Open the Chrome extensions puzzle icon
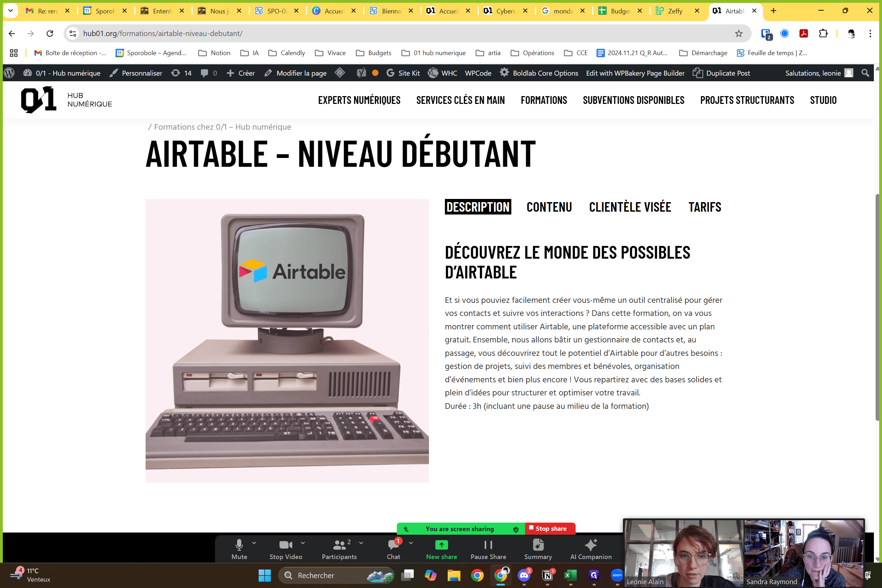Screen dimensions: 882x588 pyautogui.click(x=823, y=33)
